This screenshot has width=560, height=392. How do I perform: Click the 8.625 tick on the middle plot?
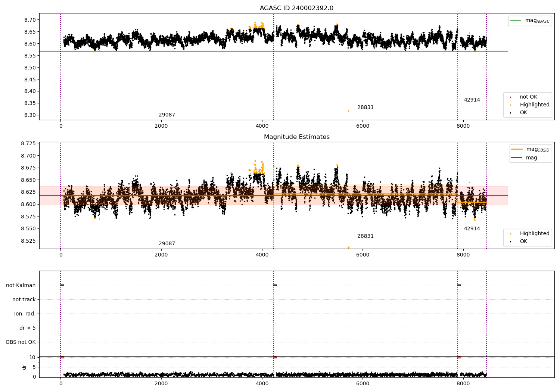[28, 192]
